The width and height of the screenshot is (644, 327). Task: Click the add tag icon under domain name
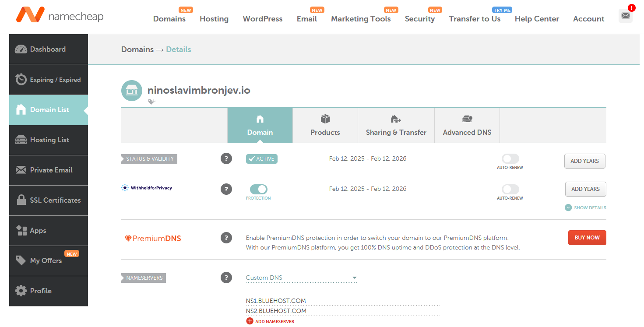[x=151, y=102]
